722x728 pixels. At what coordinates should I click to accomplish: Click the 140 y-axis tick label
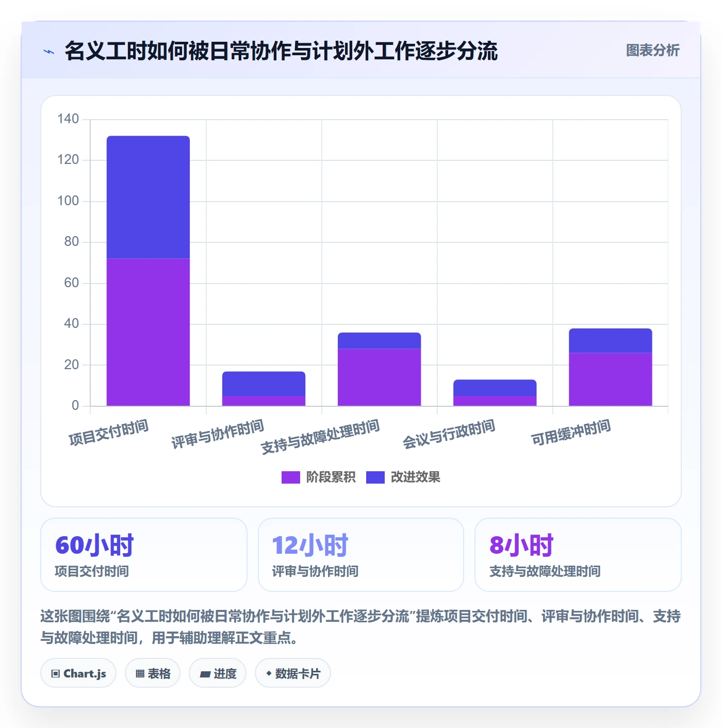(68, 119)
